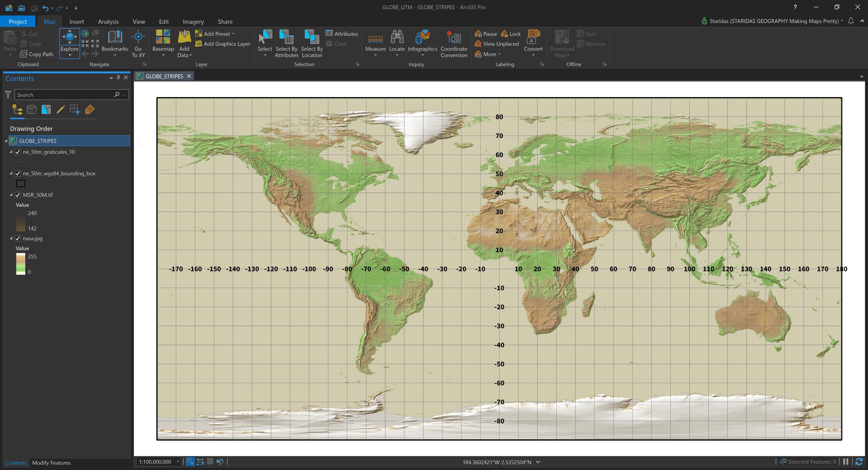Screen dimensions: 868x470
Task: Switch to the Analysis ribbon tab
Action: (x=108, y=22)
